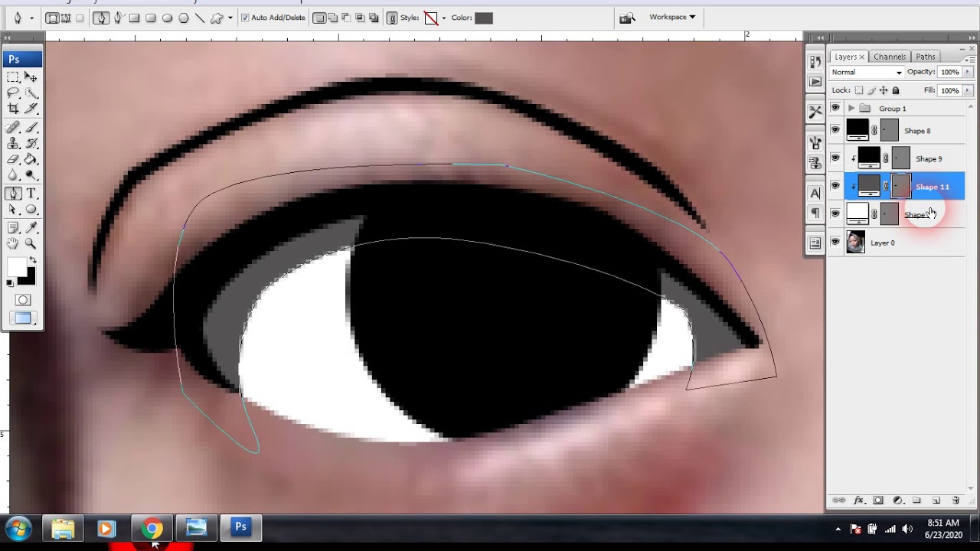This screenshot has height=551, width=980.
Task: Choose the Move tool
Action: pyautogui.click(x=31, y=77)
